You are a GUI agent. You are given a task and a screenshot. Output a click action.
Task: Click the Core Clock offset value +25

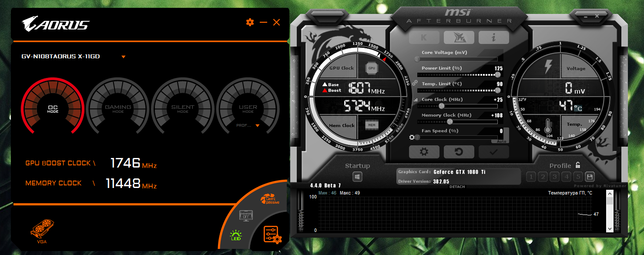pyautogui.click(x=499, y=100)
